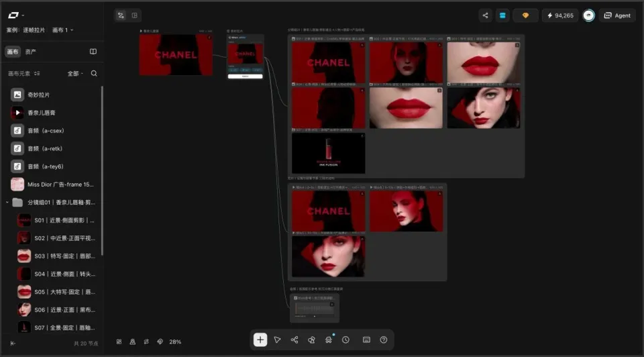Click the incognito-style icon with blue dot
Image resolution: width=644 pixels, height=357 pixels.
click(x=329, y=340)
